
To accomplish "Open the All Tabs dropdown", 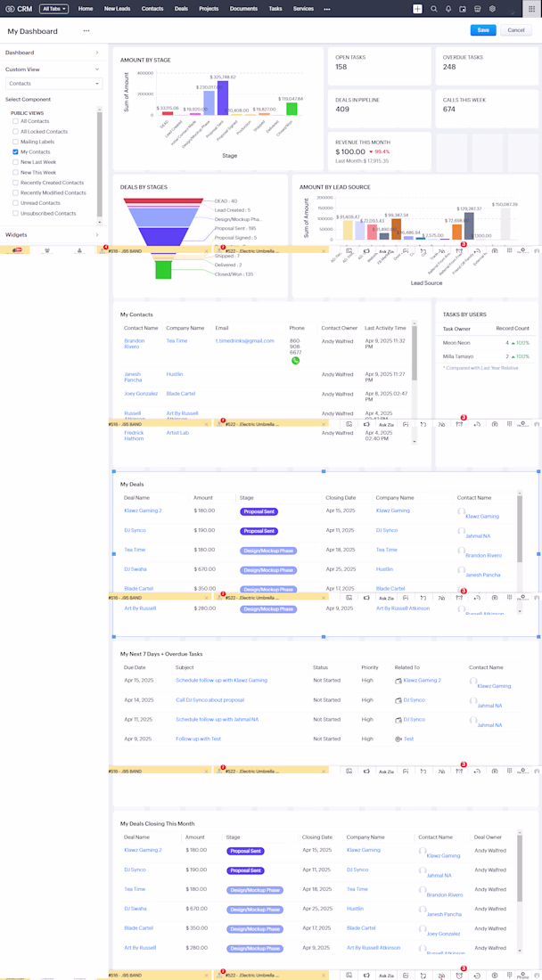I will coord(54,9).
